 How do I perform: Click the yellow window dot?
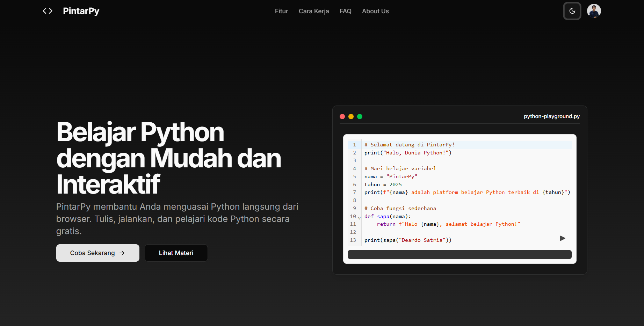(351, 116)
